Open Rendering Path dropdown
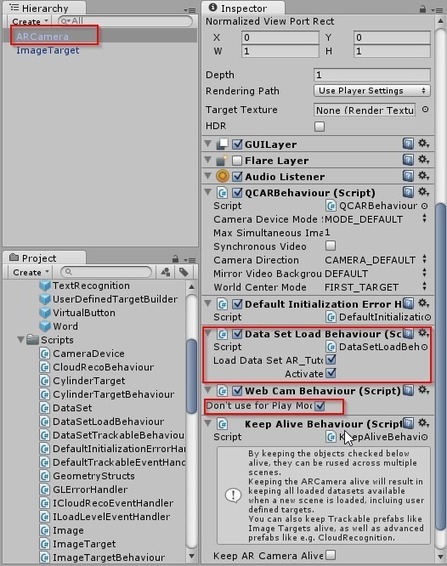The image size is (447, 566). tap(372, 91)
